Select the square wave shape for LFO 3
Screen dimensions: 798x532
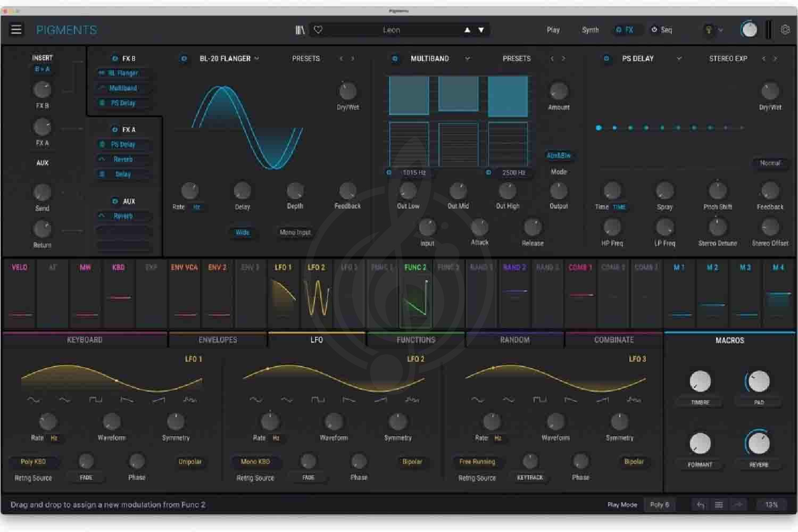pyautogui.click(x=539, y=400)
